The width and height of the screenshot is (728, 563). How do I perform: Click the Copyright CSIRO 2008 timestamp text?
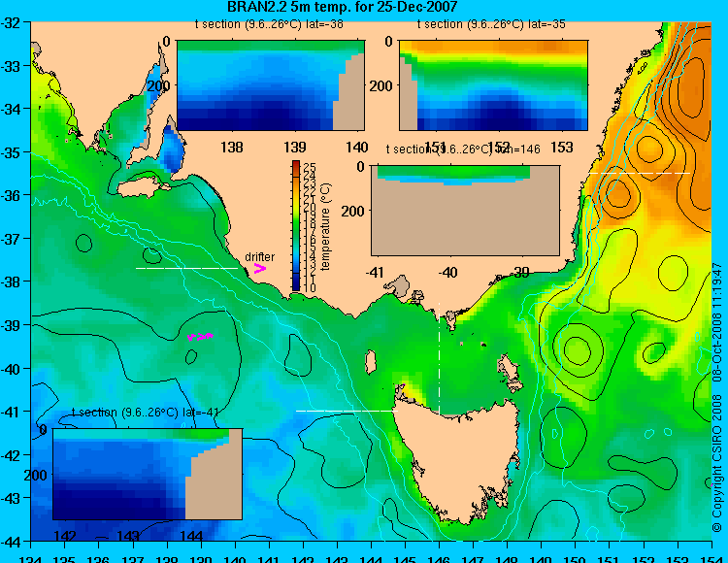[x=717, y=397]
